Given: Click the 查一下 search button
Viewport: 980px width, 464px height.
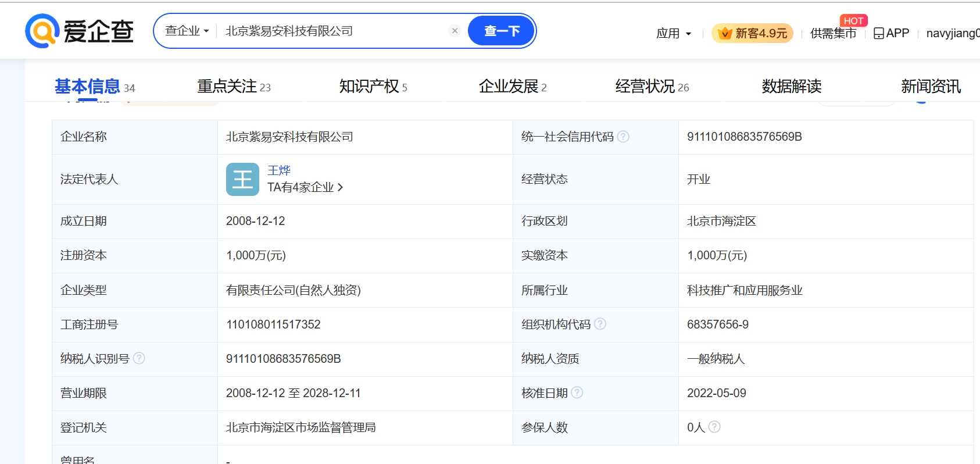Looking at the screenshot, I should pos(501,31).
